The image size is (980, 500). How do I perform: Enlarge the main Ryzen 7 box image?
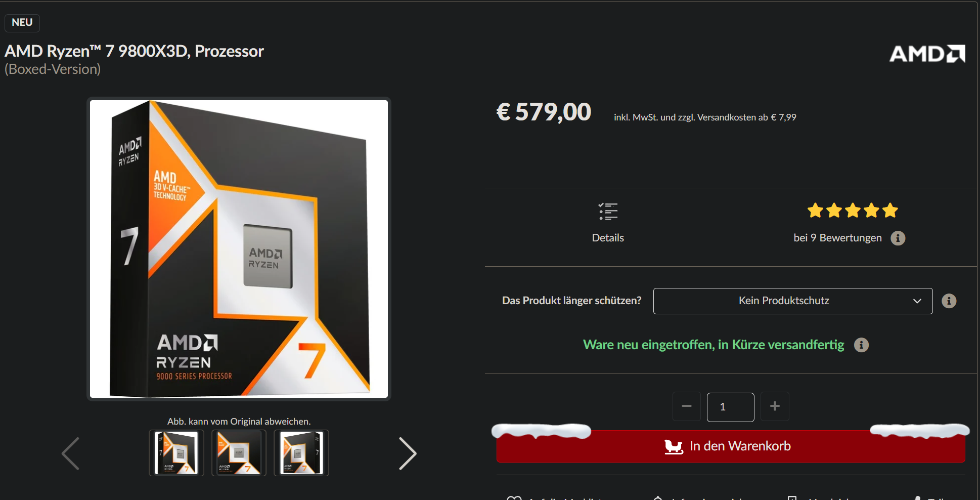(x=239, y=249)
